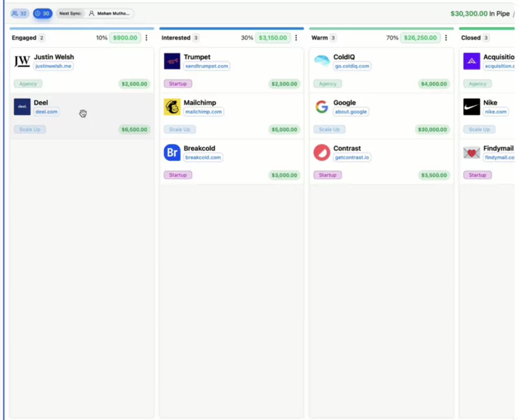Screen dimensions: 519x420
Task: Select the Nike logo in the Closed column
Action: click(472, 107)
